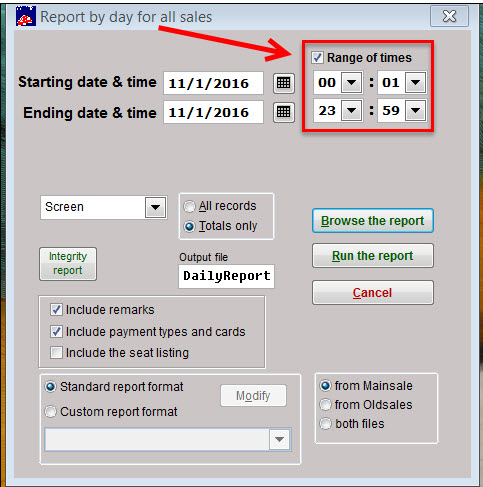Open calendar picker for starting date
This screenshot has width=483, height=487.
(x=284, y=83)
